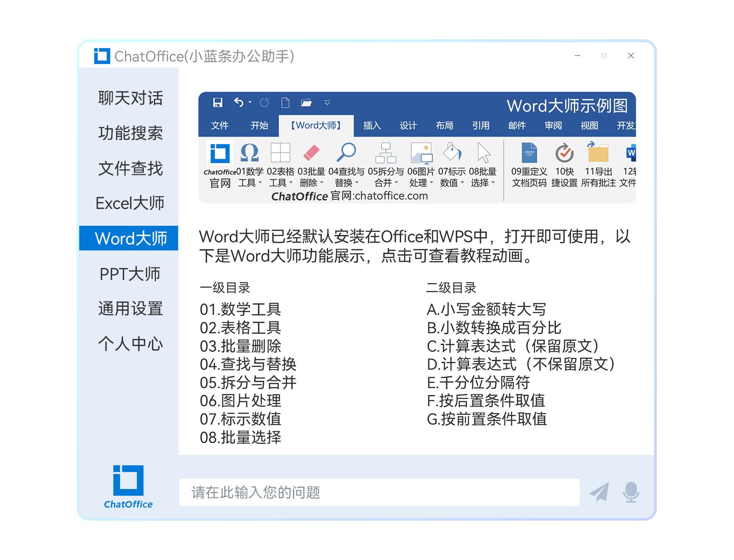Switch to the 视图 ribbon tab
734x560 pixels.
(589, 125)
